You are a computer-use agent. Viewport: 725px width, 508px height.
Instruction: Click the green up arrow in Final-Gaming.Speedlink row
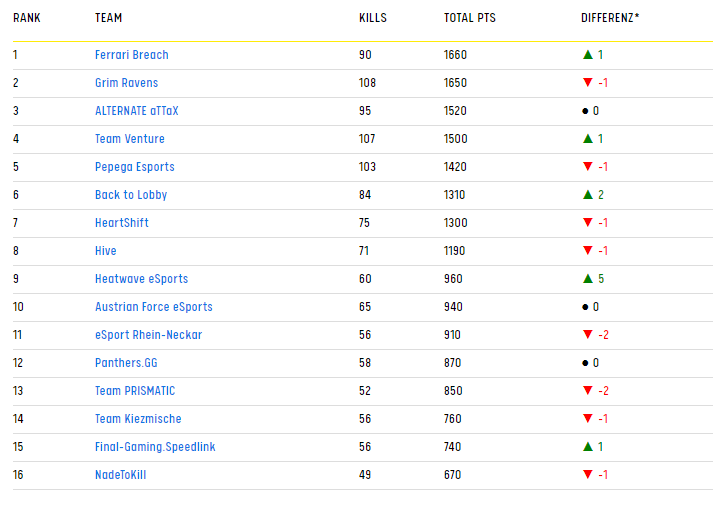(x=588, y=447)
